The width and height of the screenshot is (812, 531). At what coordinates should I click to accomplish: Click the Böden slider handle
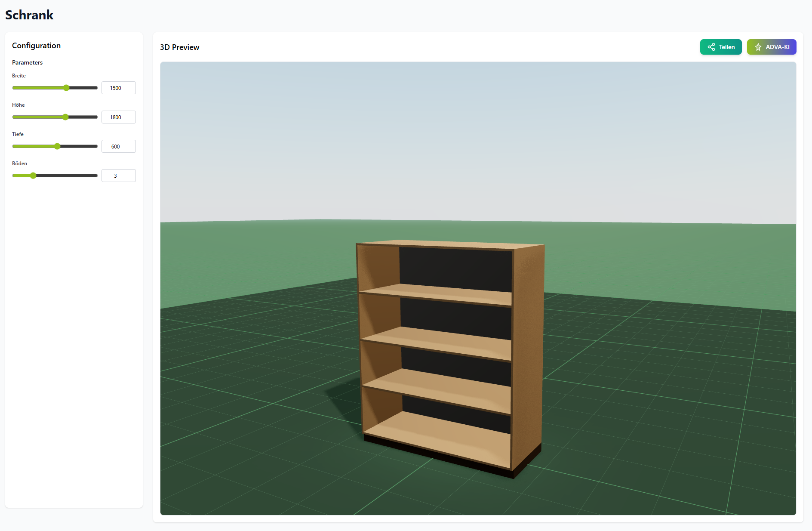33,176
